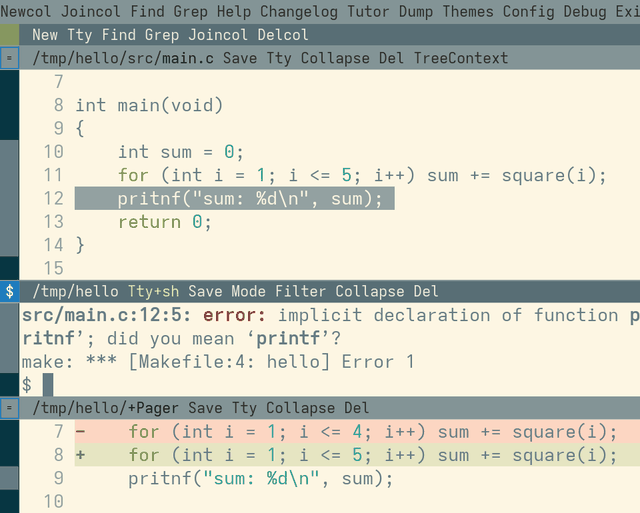Click the main.c window handle icon
640x513 pixels.
pyautogui.click(x=9, y=58)
